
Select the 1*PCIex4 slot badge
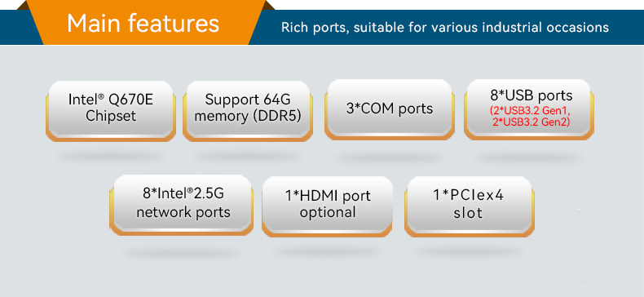[469, 206]
